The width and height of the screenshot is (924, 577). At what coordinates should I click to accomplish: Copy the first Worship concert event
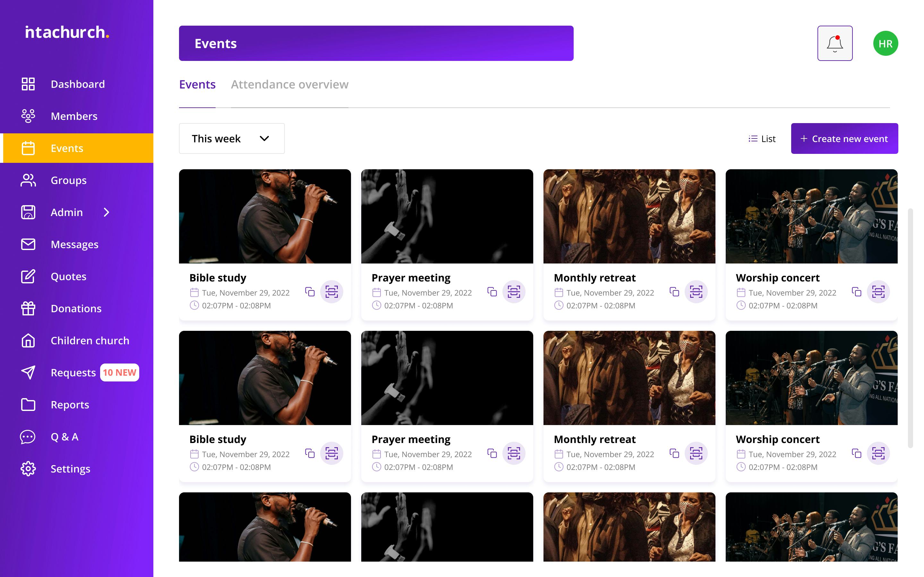click(856, 292)
